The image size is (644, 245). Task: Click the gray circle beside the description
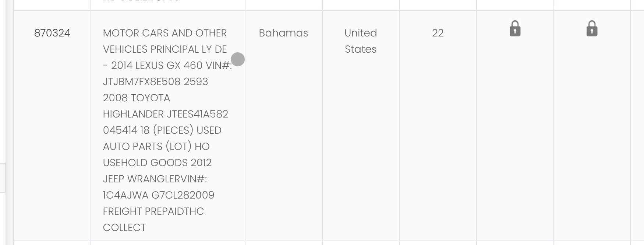pyautogui.click(x=238, y=59)
